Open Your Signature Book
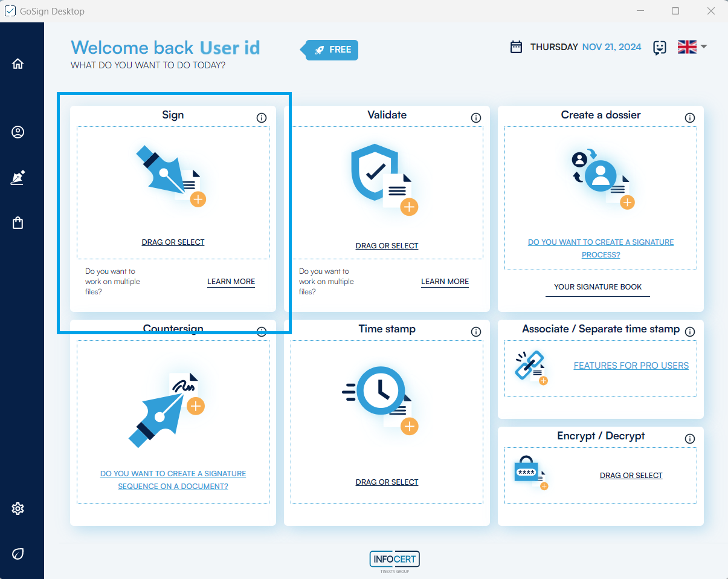 point(598,287)
